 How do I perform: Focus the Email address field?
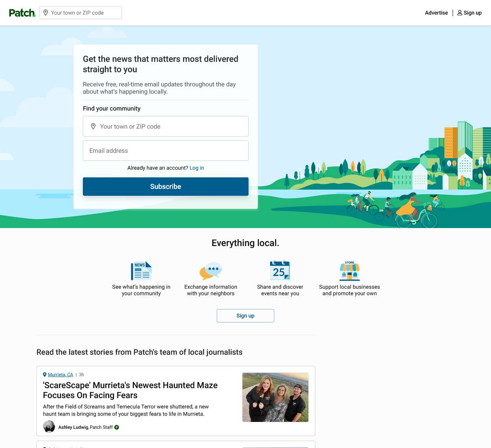[166, 150]
